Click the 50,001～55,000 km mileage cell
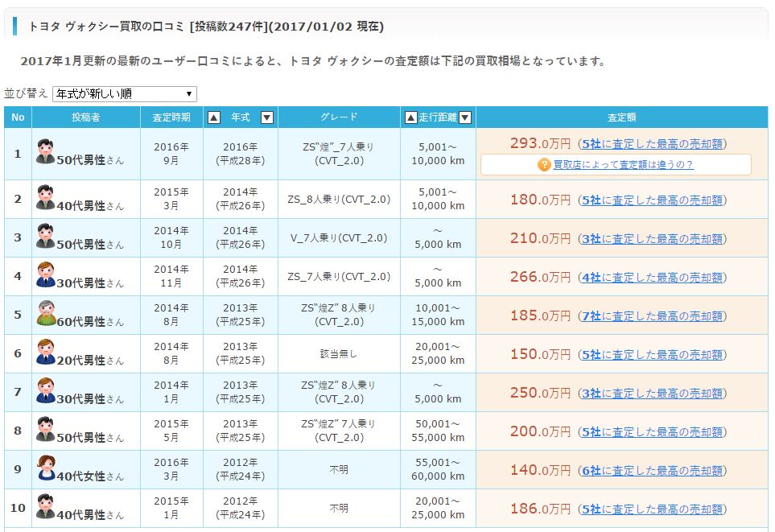Image resolution: width=775 pixels, height=532 pixels. (x=438, y=431)
